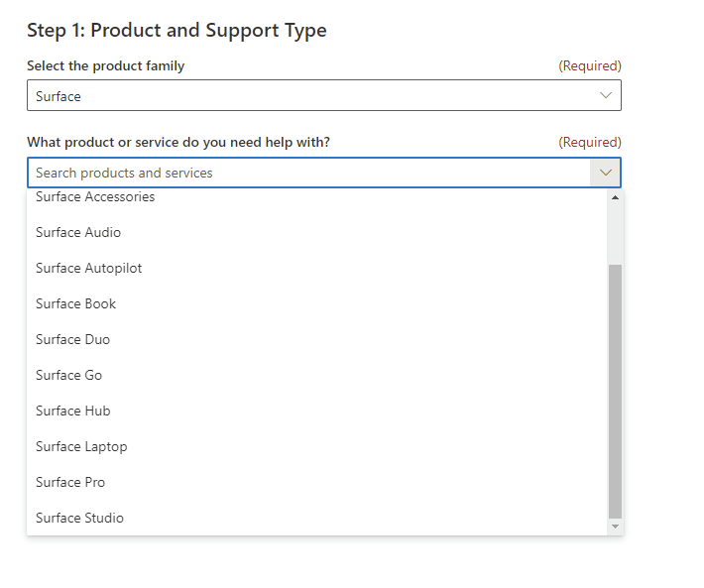Choose Surface Audio option
Viewport: 704px width, 588px height.
[x=317, y=232]
